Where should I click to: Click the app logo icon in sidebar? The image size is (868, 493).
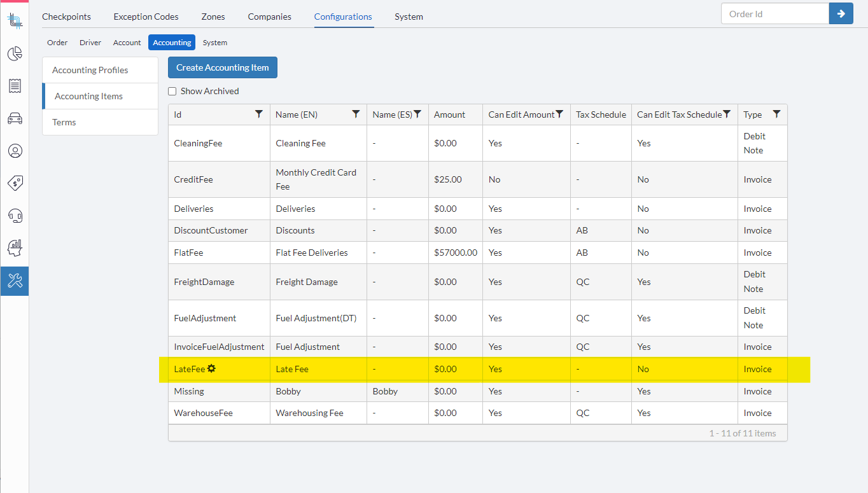coord(15,21)
